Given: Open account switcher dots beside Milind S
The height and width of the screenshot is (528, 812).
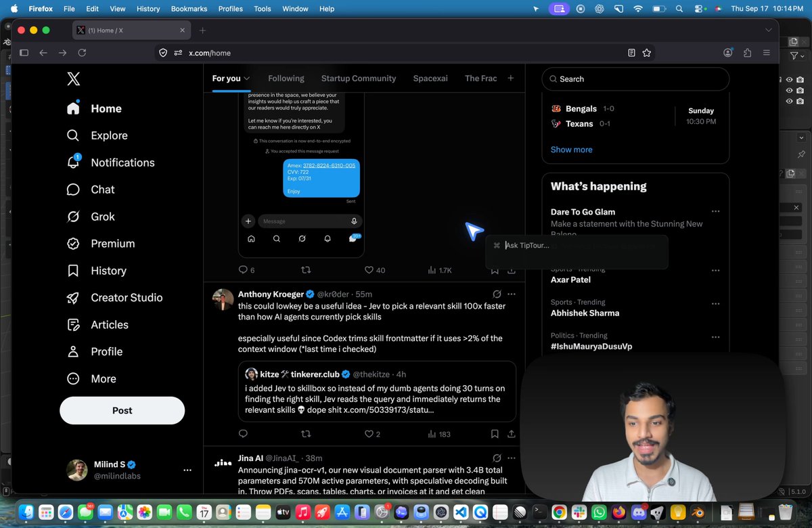Looking at the screenshot, I should click(x=187, y=470).
